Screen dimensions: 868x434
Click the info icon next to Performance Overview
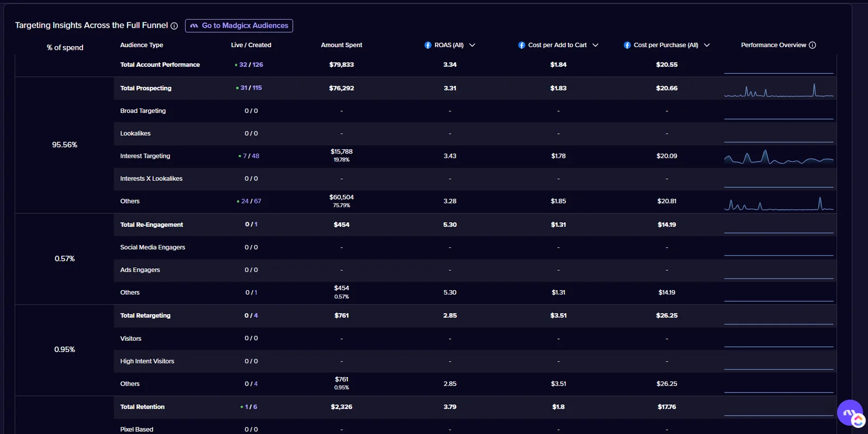[812, 45]
